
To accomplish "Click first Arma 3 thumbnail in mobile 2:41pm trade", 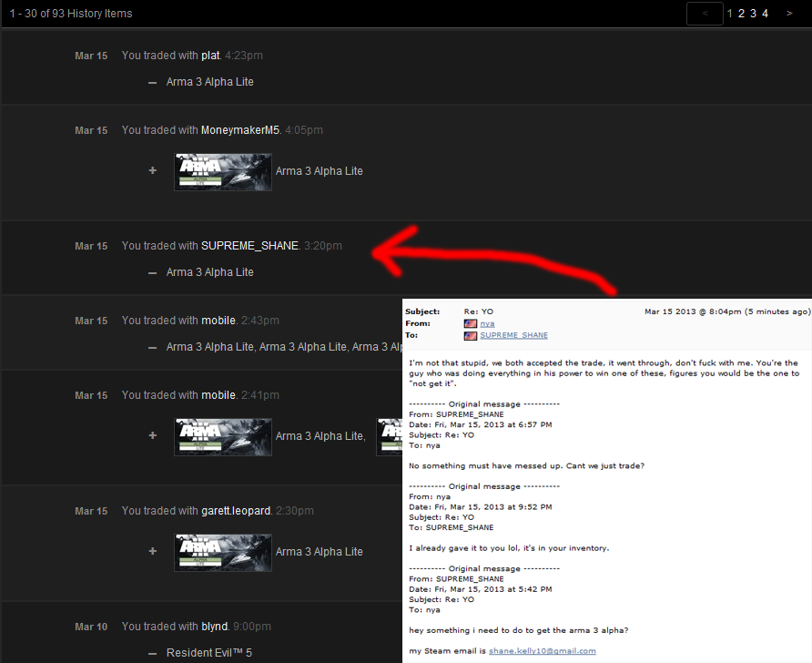I will tap(223, 437).
